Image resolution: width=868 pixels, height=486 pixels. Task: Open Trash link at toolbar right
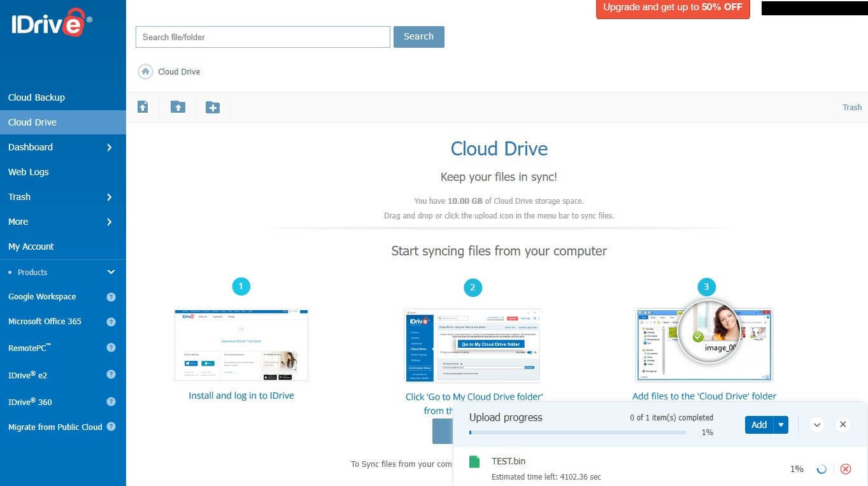(852, 107)
